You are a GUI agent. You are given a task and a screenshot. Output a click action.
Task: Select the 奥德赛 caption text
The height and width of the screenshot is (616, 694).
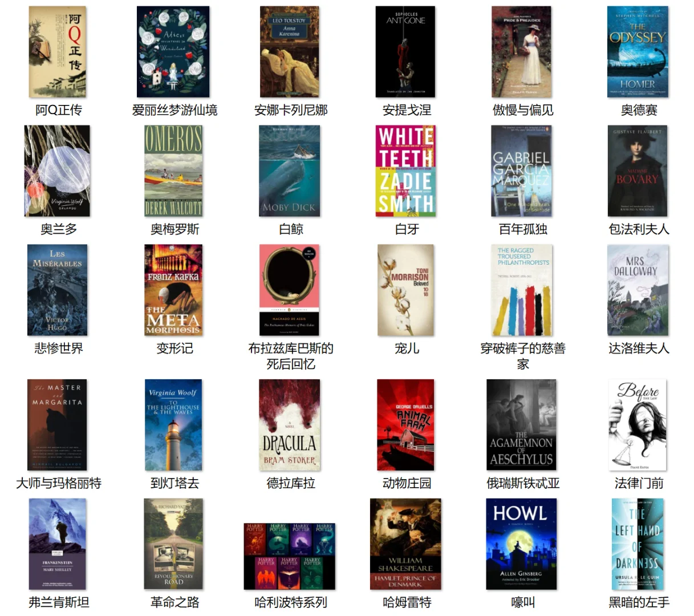coord(639,110)
